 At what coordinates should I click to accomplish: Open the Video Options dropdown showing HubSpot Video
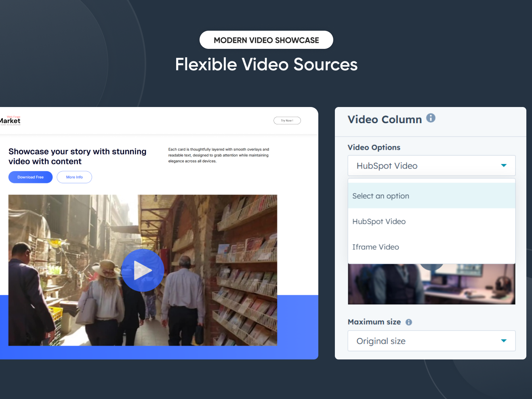point(431,166)
